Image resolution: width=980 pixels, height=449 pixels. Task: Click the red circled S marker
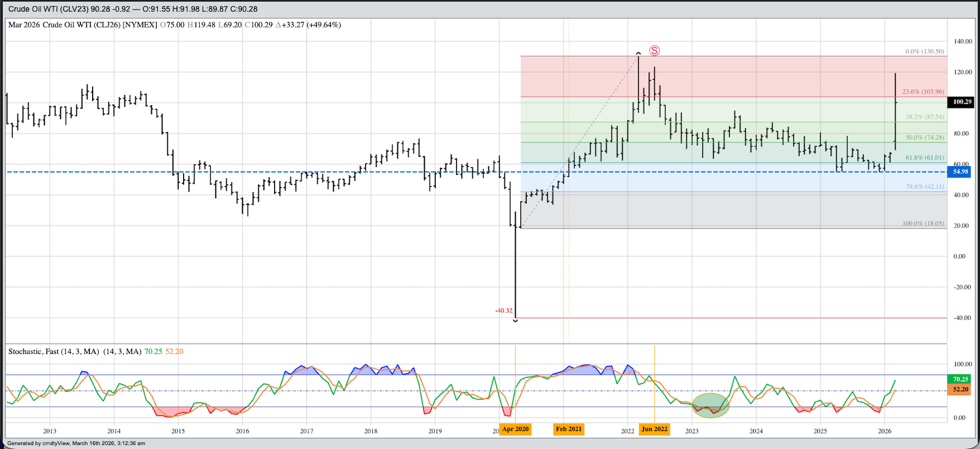654,51
